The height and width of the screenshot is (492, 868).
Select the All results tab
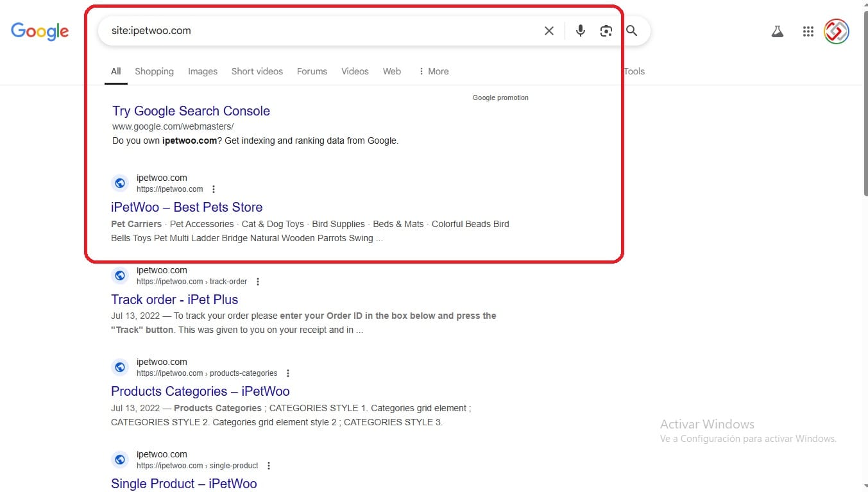pos(116,71)
